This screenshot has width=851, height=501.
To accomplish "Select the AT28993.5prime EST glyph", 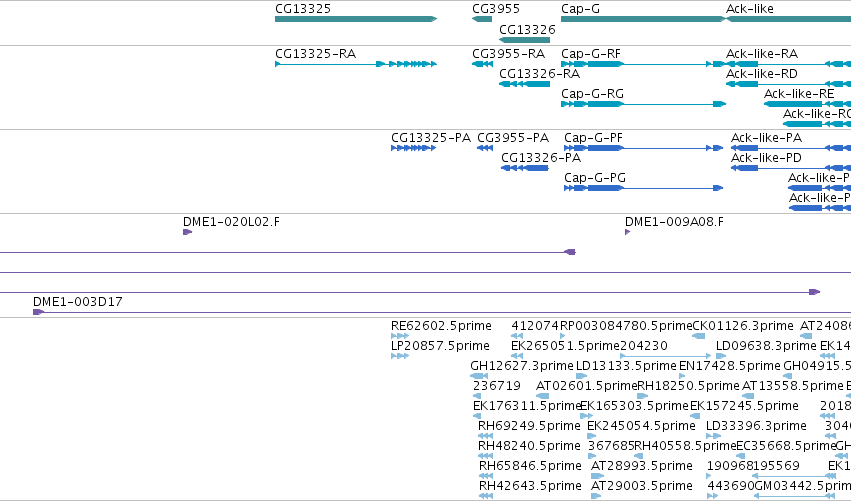I will coord(597,476).
